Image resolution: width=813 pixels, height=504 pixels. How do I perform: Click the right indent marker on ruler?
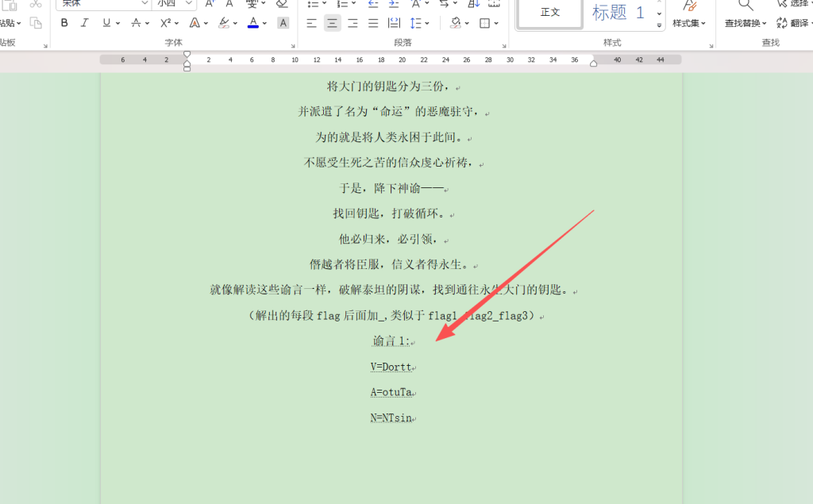(x=593, y=62)
